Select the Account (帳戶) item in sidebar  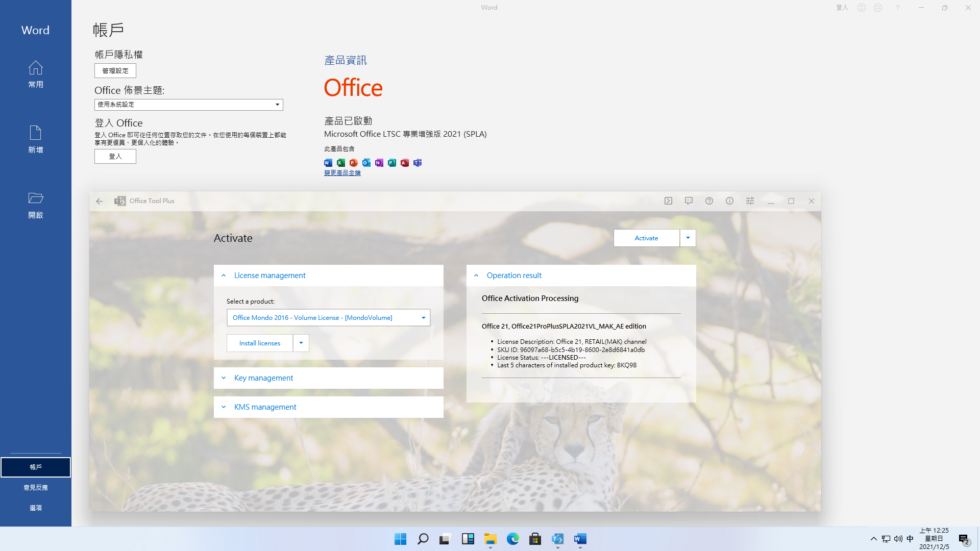click(x=36, y=467)
